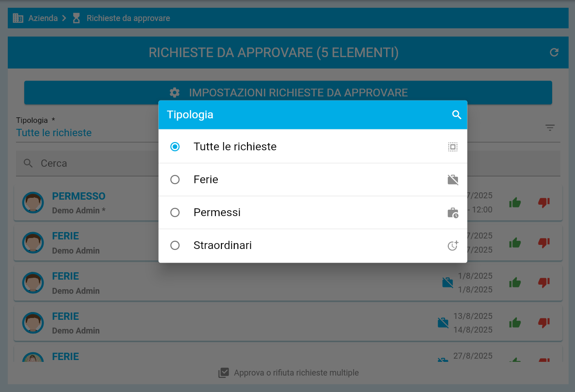Screen dimensions: 575x392
Task: Click the hourglass icon in the breadcrumb
Action: [76, 18]
